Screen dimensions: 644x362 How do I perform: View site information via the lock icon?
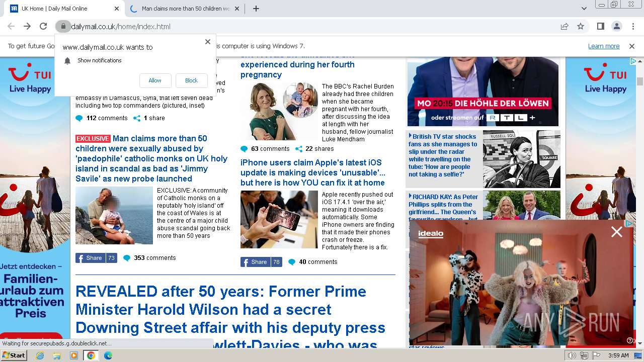coord(63,26)
